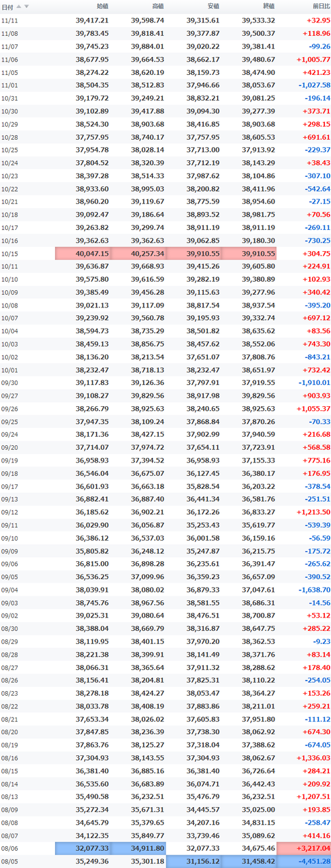Click the 前日比 column header
This screenshot has height=868, width=331.
tap(321, 7)
